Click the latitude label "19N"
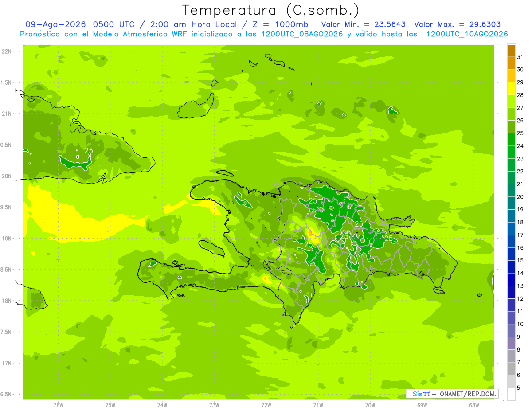Viewport: 532px width, 411px height. tap(7, 239)
